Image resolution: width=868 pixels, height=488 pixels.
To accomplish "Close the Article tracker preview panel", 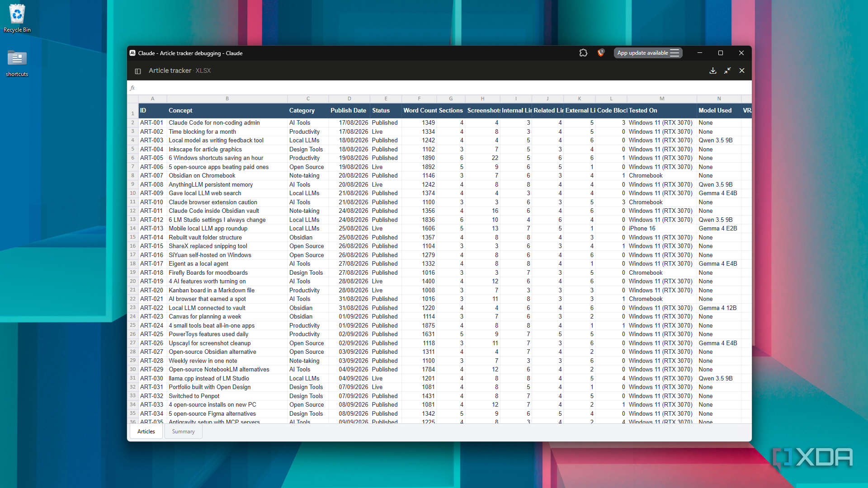I will (x=742, y=70).
